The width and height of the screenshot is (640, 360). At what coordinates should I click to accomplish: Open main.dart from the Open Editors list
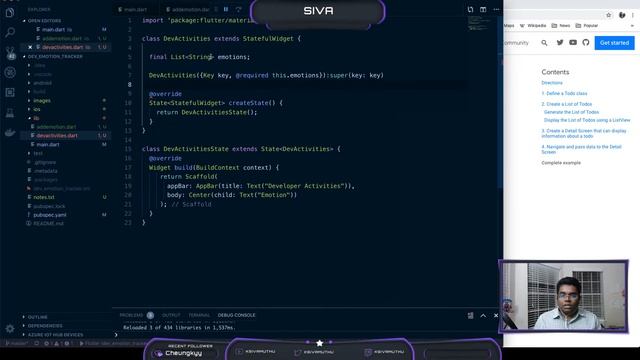click(x=53, y=29)
